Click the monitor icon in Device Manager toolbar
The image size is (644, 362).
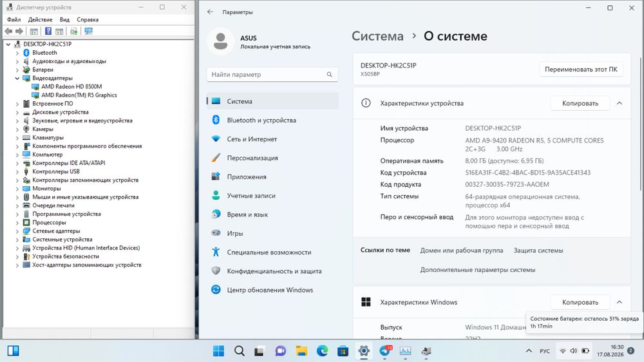coord(88,31)
